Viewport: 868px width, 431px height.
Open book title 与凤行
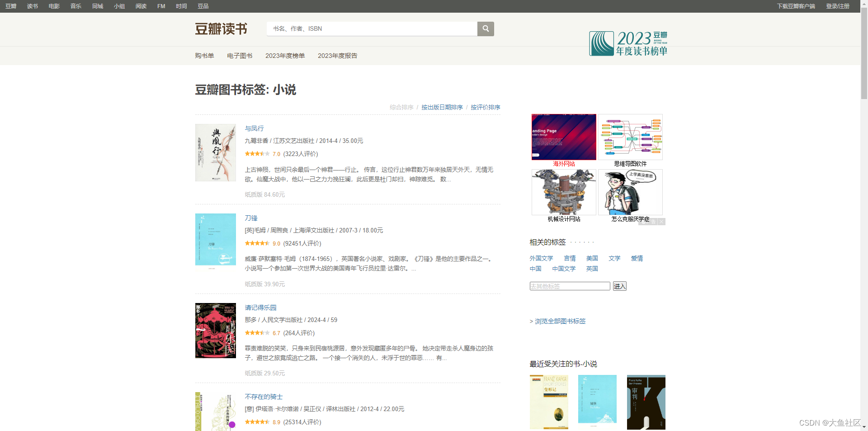point(254,128)
